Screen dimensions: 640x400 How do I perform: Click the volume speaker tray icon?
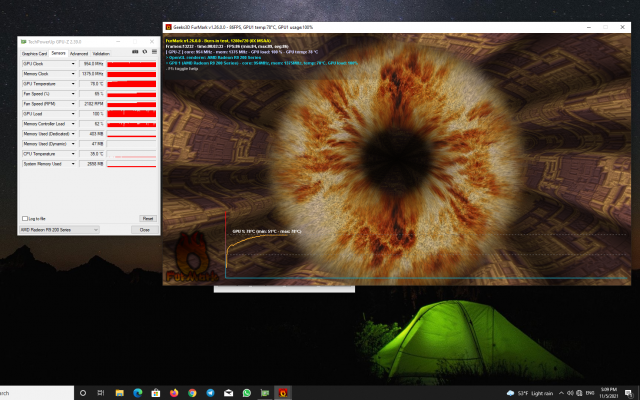pyautogui.click(x=570, y=393)
